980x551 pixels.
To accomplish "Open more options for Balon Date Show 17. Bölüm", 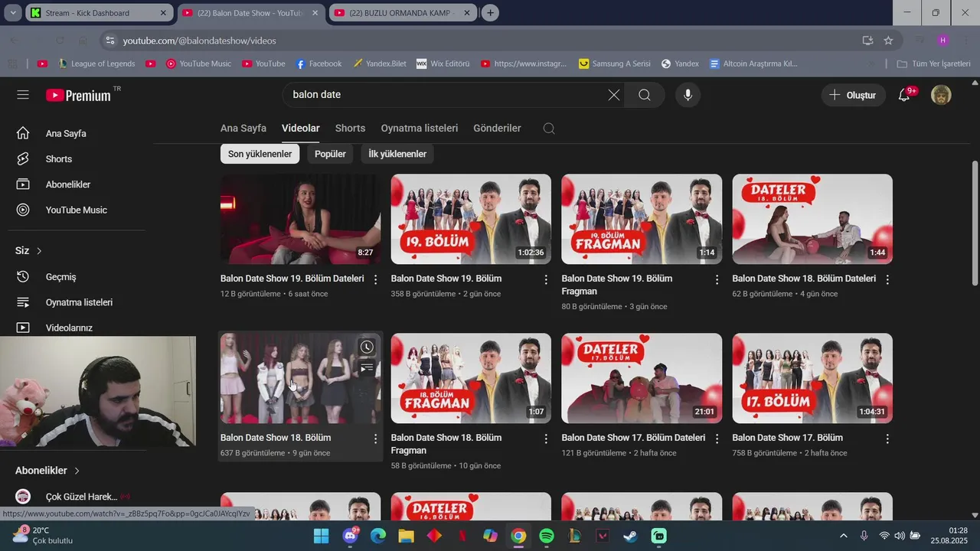I will pyautogui.click(x=887, y=439).
